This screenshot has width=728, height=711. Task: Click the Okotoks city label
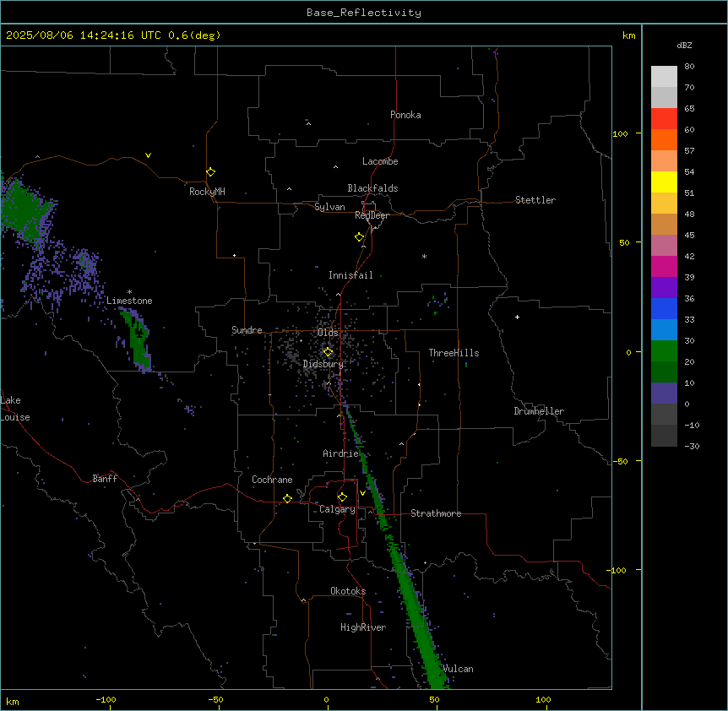pos(348,591)
